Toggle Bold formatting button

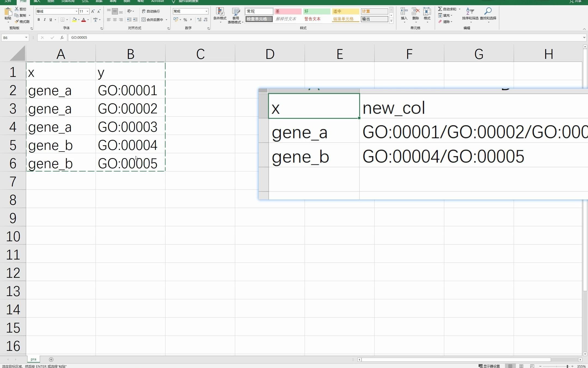tap(39, 20)
